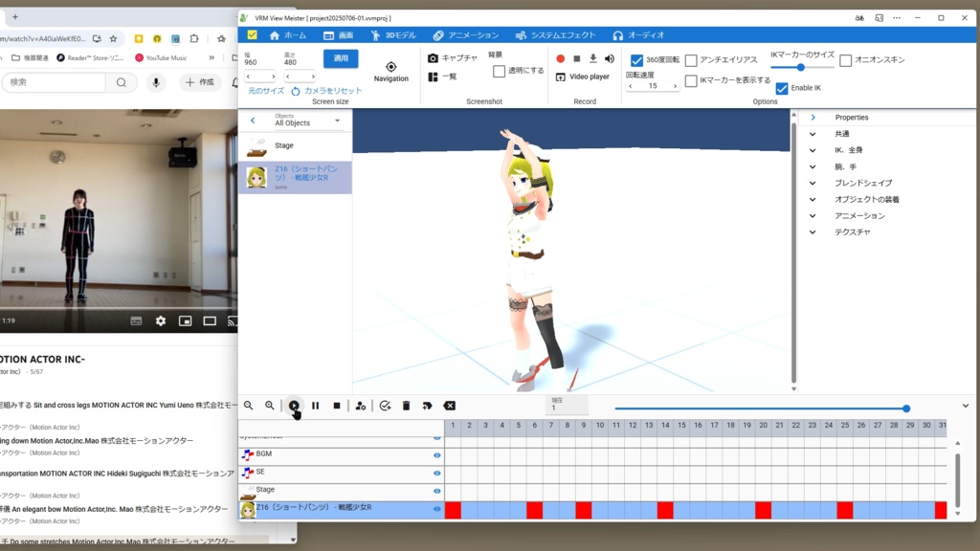
Task: Toggle visibility eye for BGM track
Action: [436, 455]
